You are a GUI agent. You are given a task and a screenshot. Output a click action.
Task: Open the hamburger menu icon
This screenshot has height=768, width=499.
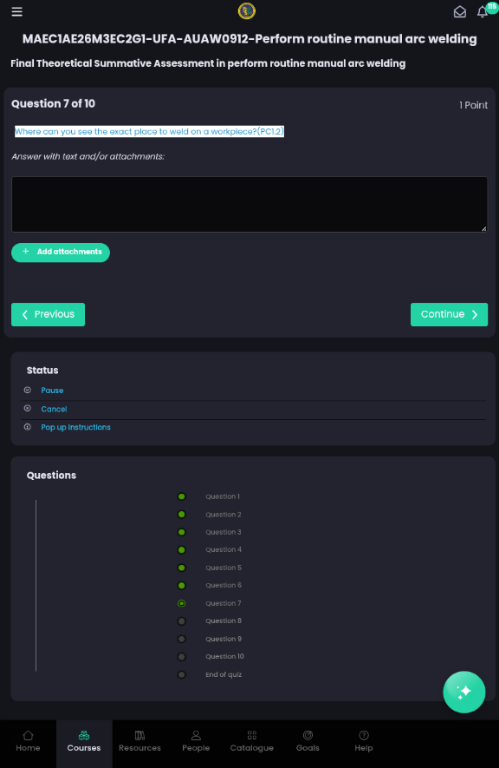coord(17,12)
